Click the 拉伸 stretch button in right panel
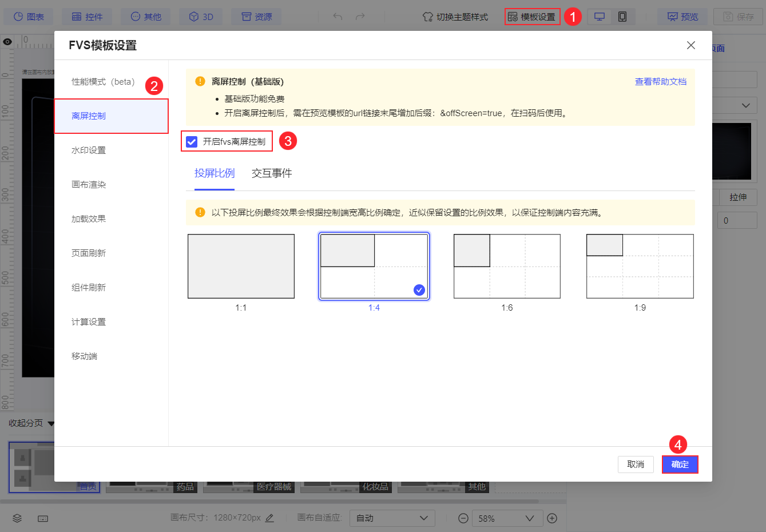This screenshot has width=766, height=532. (x=738, y=197)
